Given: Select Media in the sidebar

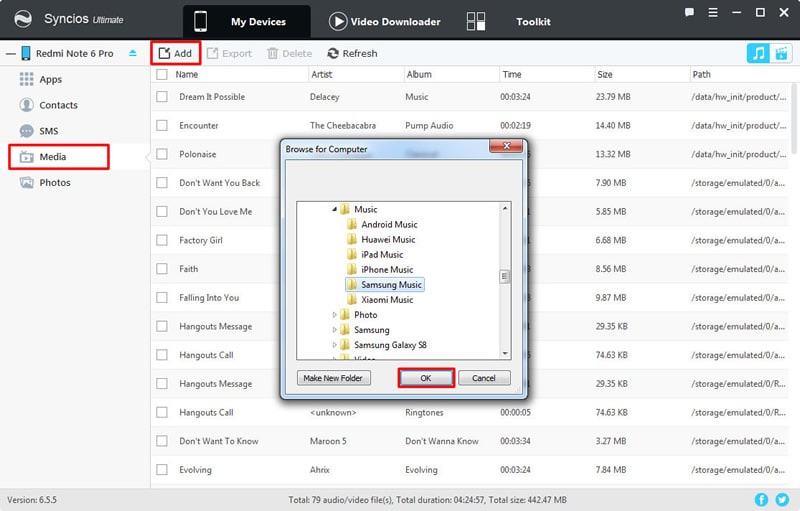Looking at the screenshot, I should 59,157.
